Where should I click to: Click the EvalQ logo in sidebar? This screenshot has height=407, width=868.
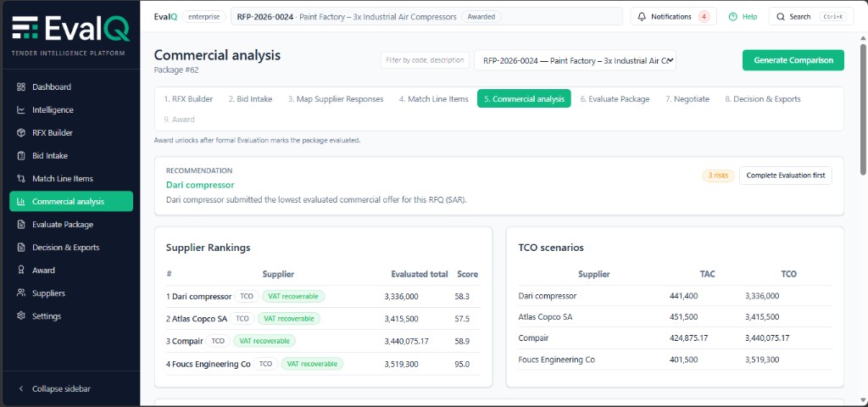[71, 29]
